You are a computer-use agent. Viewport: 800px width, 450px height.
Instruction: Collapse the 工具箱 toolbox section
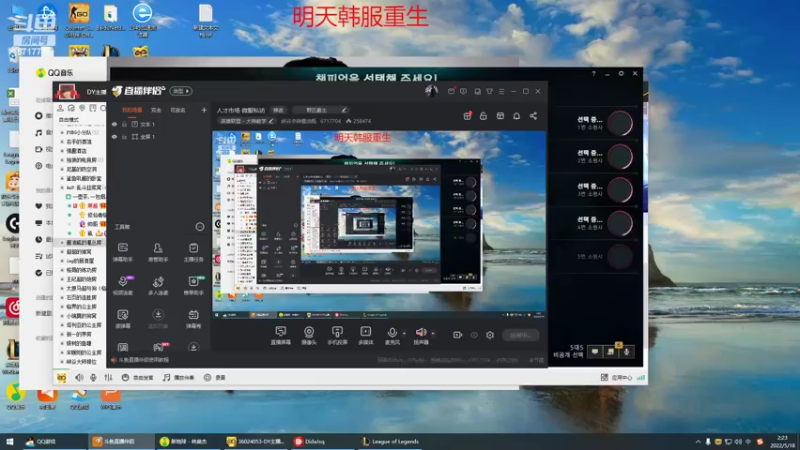(x=199, y=227)
